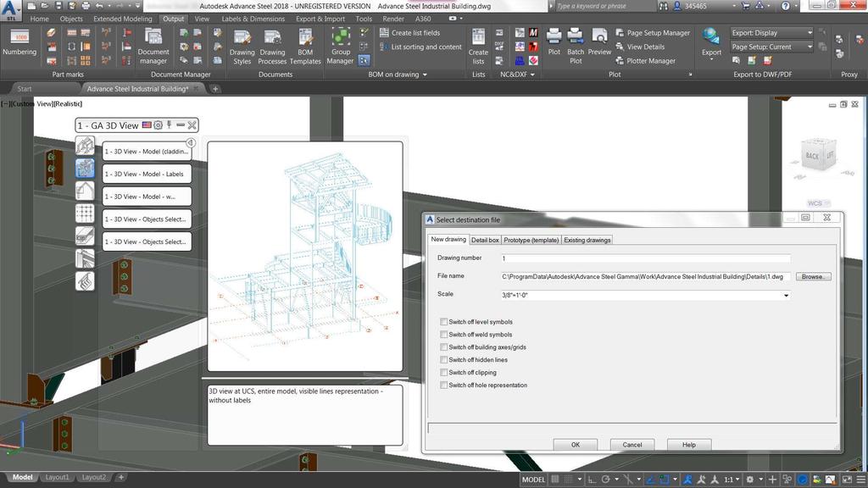Click the Workspace gear in status bar
This screenshot has width=868, height=488.
point(749,480)
